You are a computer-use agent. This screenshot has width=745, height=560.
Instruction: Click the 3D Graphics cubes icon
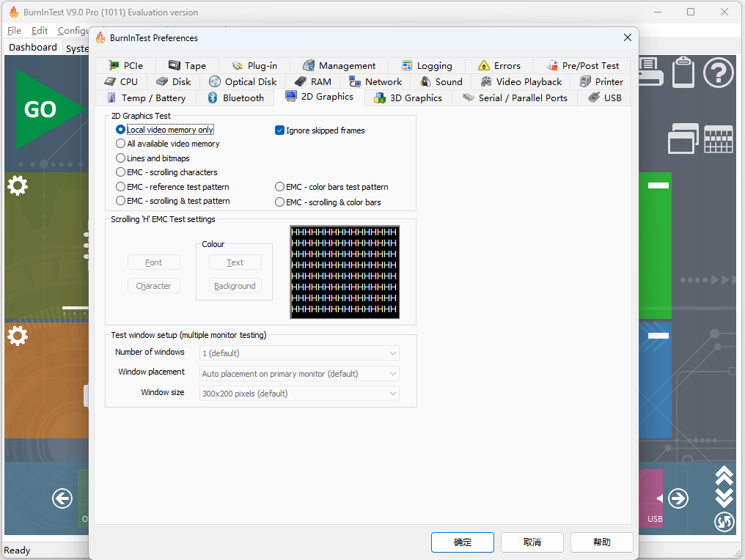tap(380, 97)
